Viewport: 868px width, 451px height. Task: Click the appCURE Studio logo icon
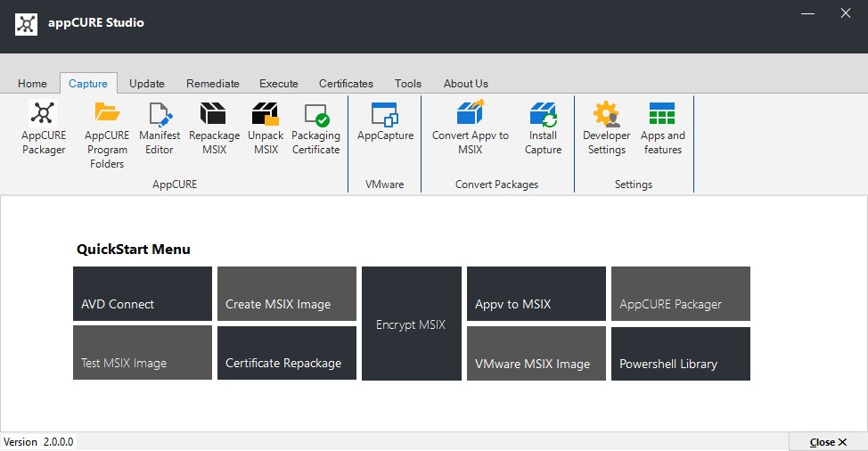click(x=26, y=24)
